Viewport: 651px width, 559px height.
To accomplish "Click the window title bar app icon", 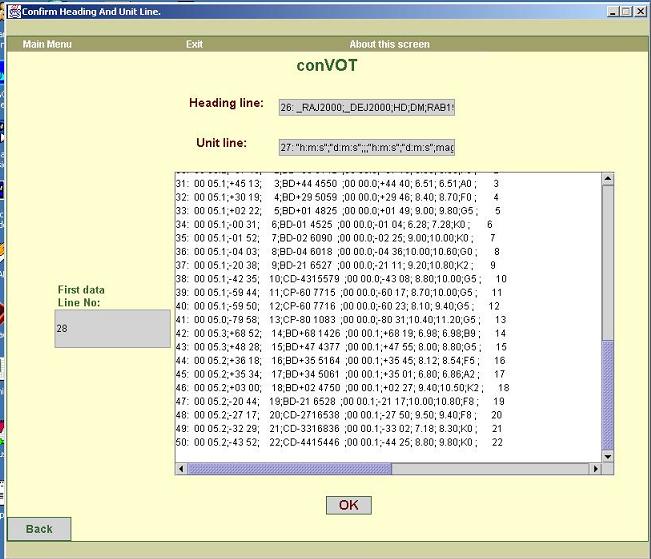I will pyautogui.click(x=14, y=12).
